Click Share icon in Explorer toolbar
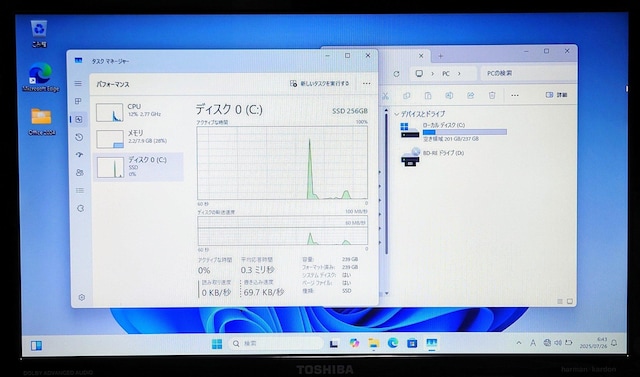The width and height of the screenshot is (640, 377). (x=470, y=95)
